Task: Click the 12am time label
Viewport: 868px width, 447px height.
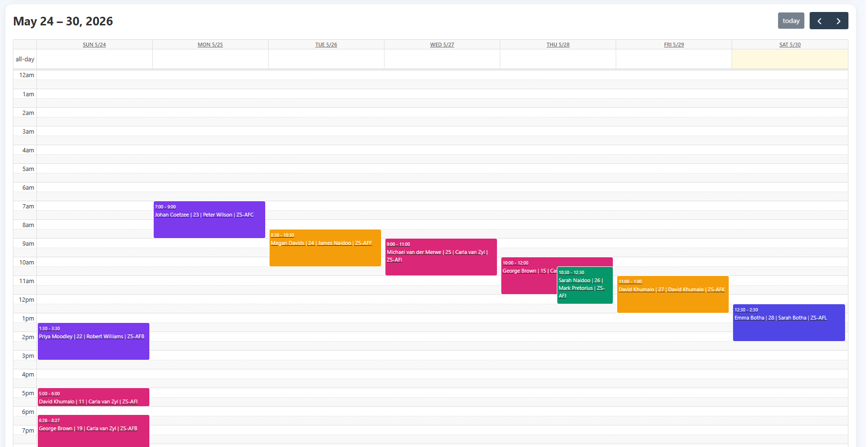Action: pos(26,75)
